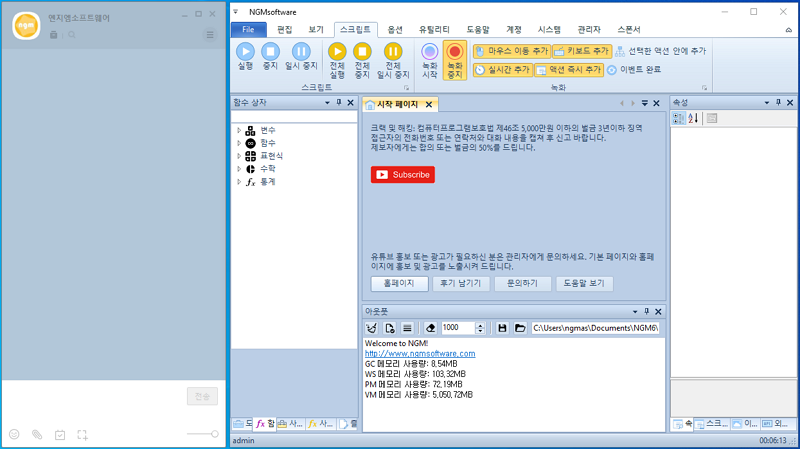Open the 유틸리티 ribbon tab
Viewport: 800px width, 449px height.
click(434, 30)
